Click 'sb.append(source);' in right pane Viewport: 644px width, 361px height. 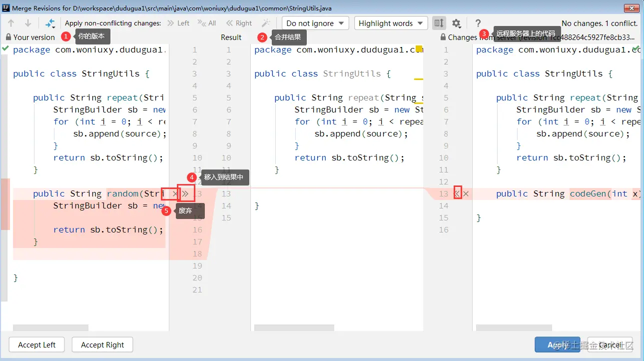(583, 133)
